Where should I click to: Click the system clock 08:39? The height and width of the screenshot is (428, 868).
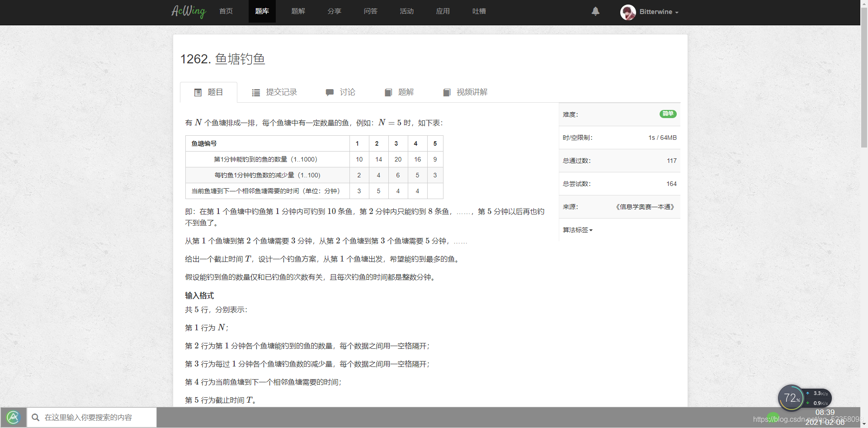pyautogui.click(x=825, y=412)
